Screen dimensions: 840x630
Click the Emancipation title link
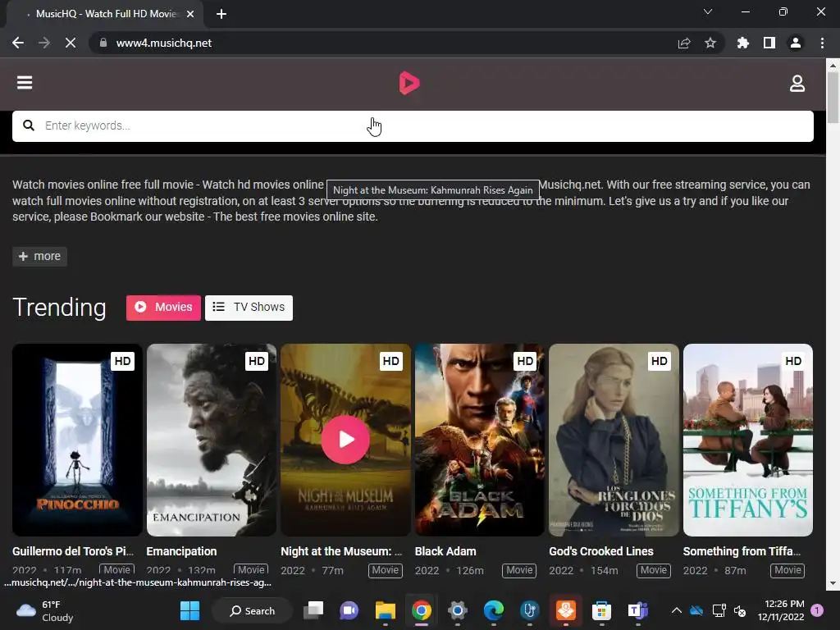[x=181, y=551]
